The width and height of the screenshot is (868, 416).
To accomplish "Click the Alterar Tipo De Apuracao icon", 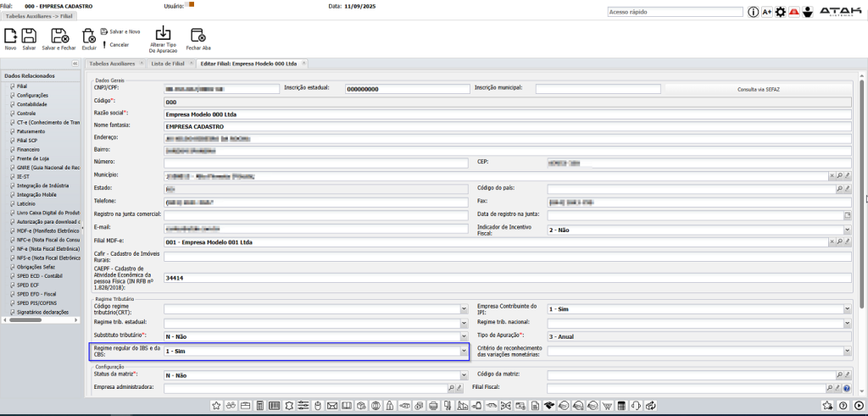I will tap(163, 34).
